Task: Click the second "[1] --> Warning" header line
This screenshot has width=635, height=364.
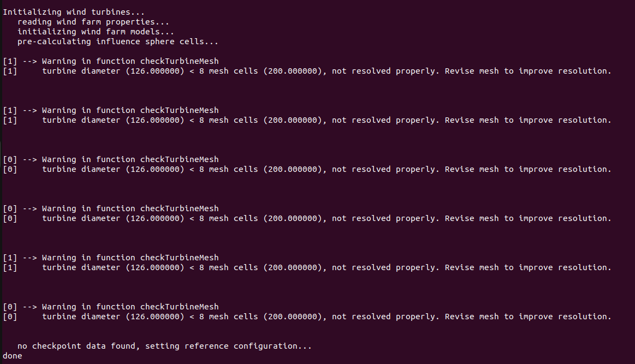Action: 111,110
